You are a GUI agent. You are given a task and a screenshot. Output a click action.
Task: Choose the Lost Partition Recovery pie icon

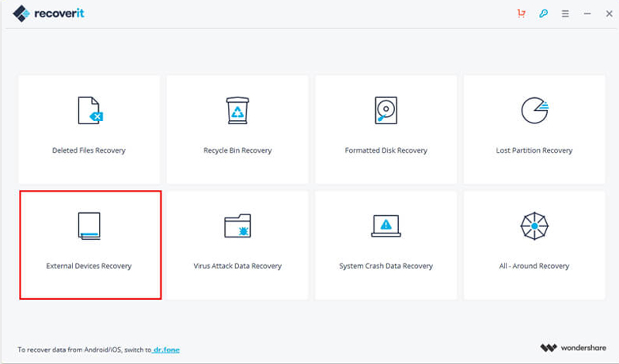[x=534, y=111]
